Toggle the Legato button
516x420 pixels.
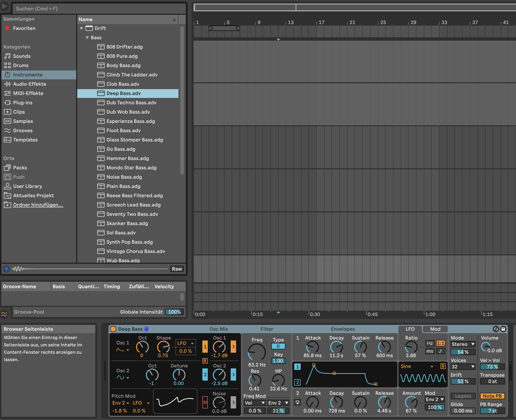coord(463,396)
